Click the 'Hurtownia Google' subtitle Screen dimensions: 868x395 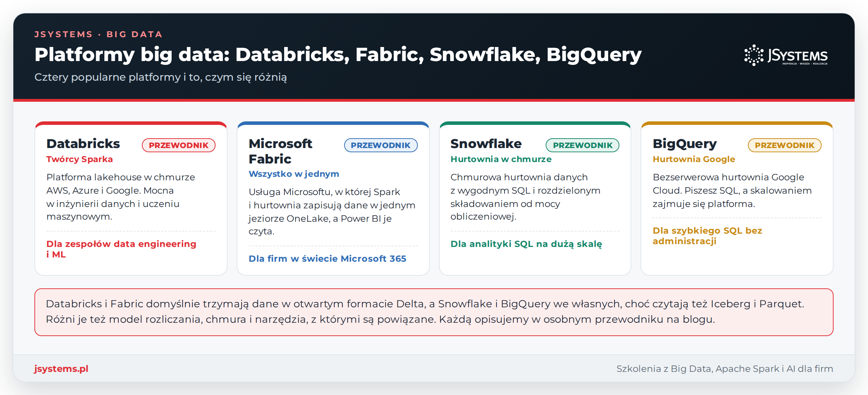pos(694,159)
